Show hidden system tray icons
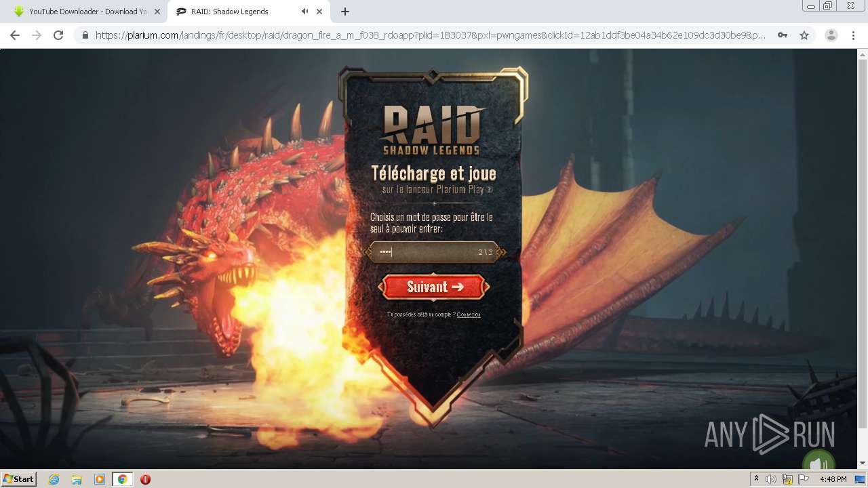Image resolution: width=868 pixels, height=488 pixels. (756, 479)
